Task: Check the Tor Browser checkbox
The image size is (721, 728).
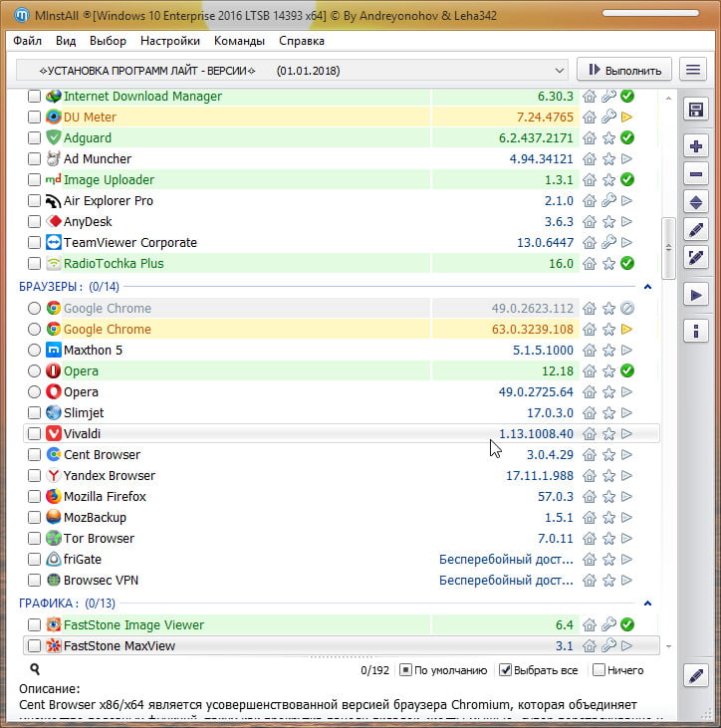Action: click(35, 539)
